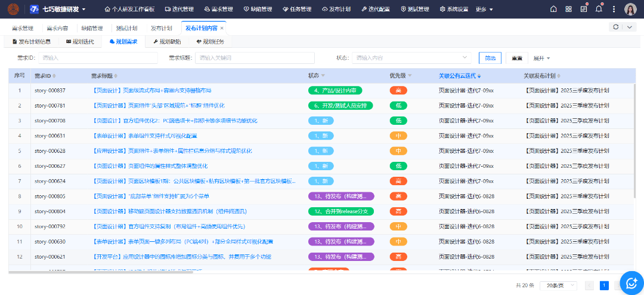Click the 筛选 filter button
644x295 pixels.
tap(490, 58)
